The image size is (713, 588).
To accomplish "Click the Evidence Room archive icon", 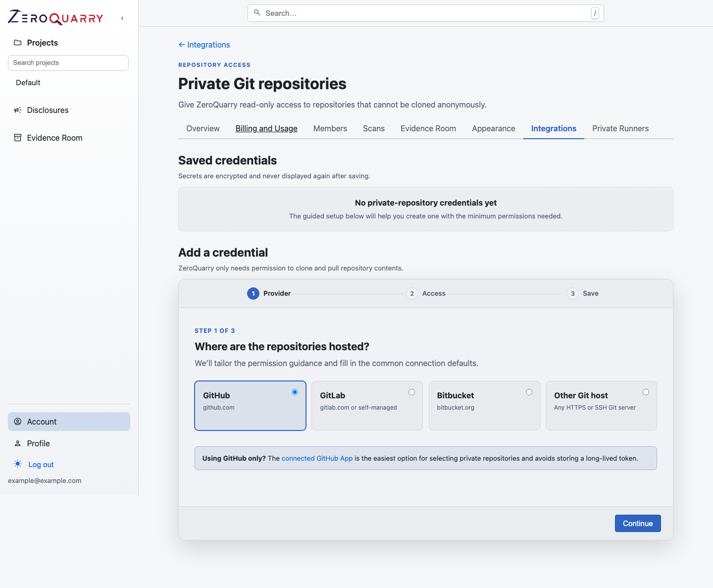I will coord(18,138).
